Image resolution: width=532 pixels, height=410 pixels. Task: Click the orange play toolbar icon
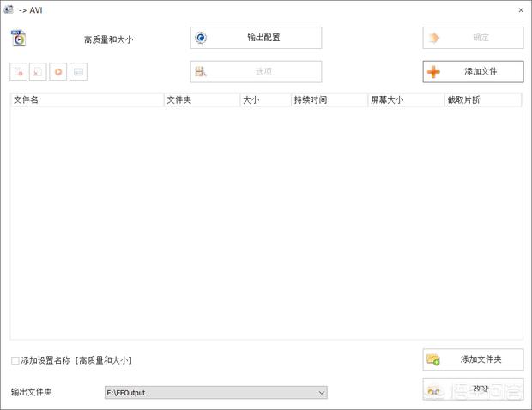(58, 73)
